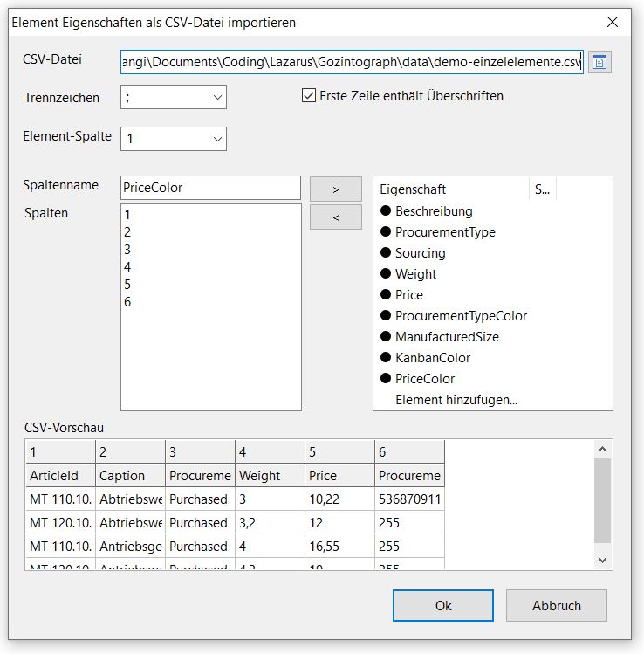Screen dimensions: 644x654
Task: Select the ManufacturedSize property
Action: (x=447, y=336)
